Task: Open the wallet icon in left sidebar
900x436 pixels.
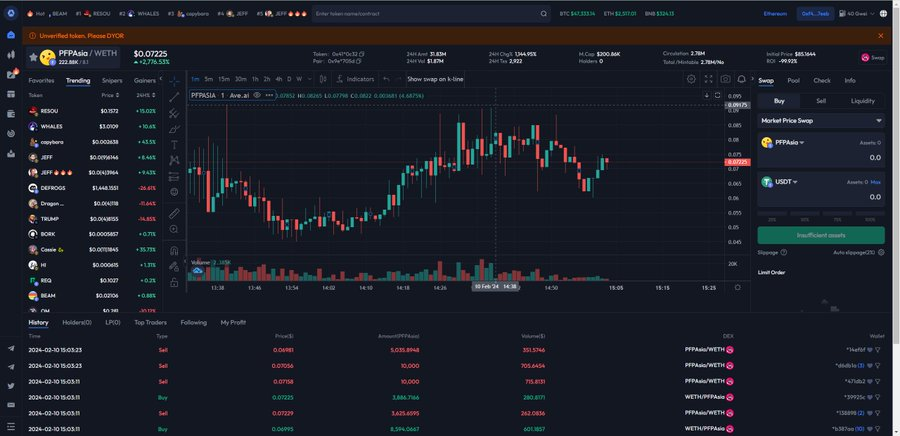Action: tap(11, 114)
